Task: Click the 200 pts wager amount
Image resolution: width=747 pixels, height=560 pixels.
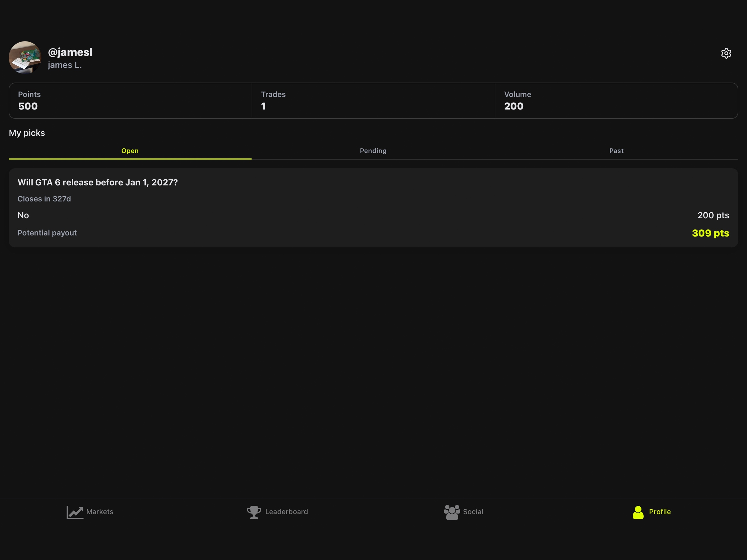Action: point(713,215)
